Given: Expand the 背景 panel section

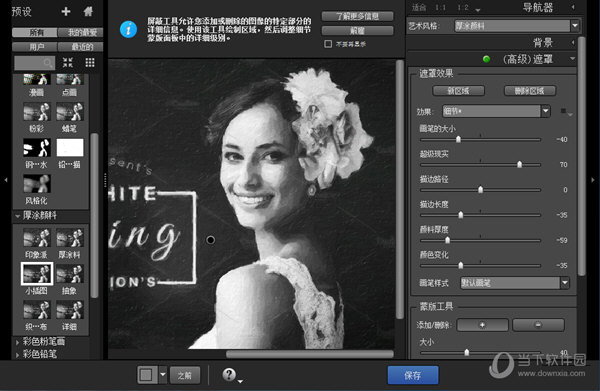Looking at the screenshot, I should (573, 42).
